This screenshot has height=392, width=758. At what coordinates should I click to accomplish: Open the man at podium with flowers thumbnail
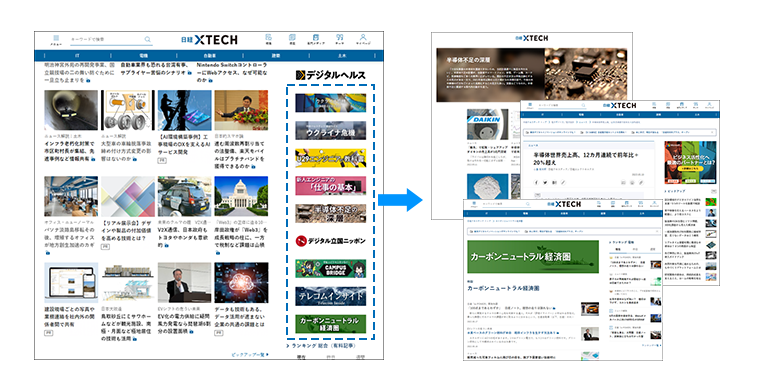click(241, 110)
